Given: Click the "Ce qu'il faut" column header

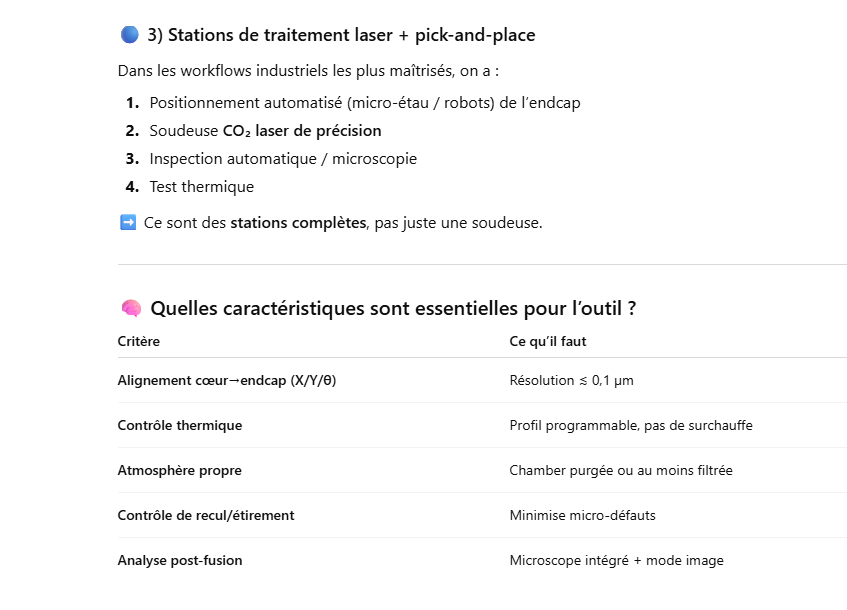Looking at the screenshot, I should [x=548, y=341].
